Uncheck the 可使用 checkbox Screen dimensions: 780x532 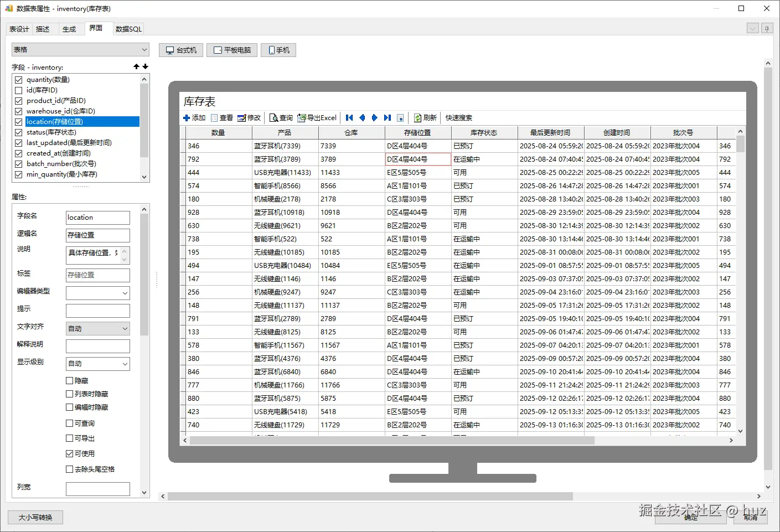pyautogui.click(x=70, y=454)
